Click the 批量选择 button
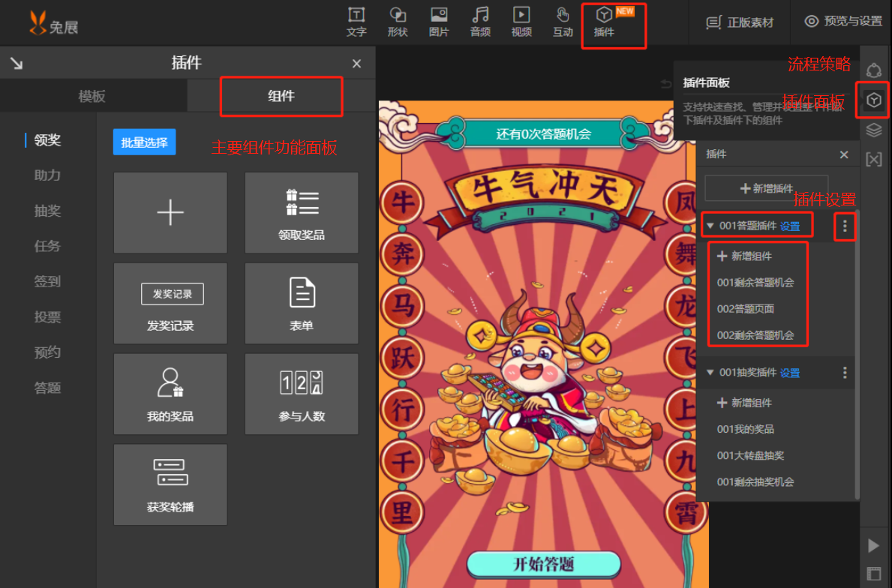892x588 pixels. 145,142
